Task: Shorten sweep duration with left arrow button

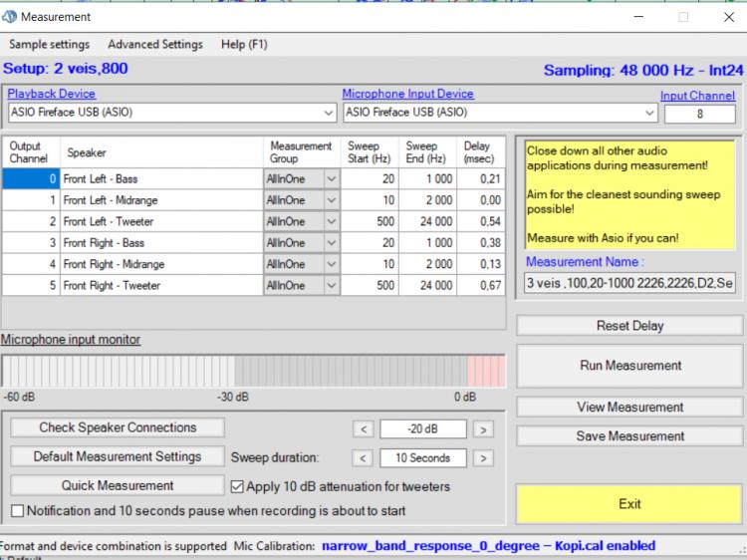Action: (x=364, y=458)
